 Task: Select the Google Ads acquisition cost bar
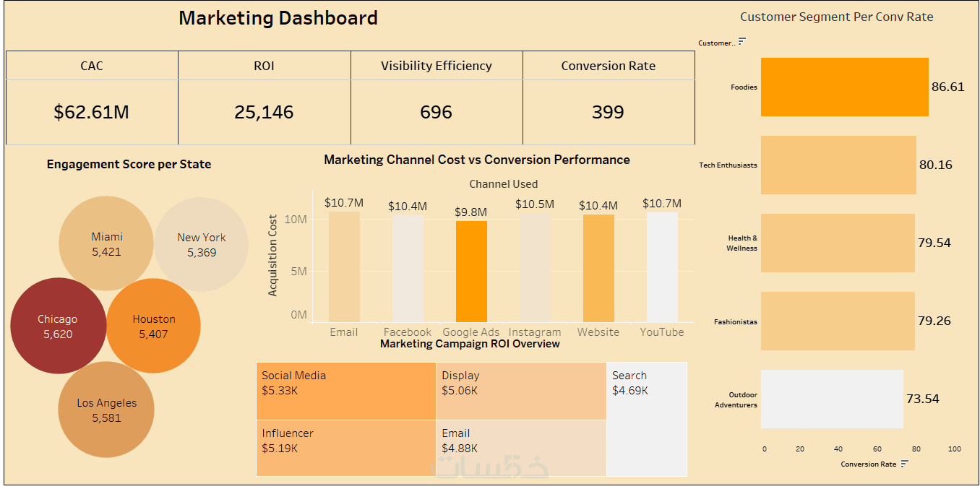click(x=471, y=271)
